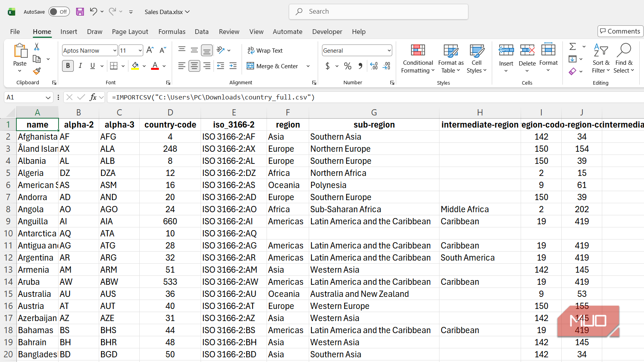Image resolution: width=644 pixels, height=362 pixels.
Task: Switch to the Formulas tab
Action: (x=172, y=32)
